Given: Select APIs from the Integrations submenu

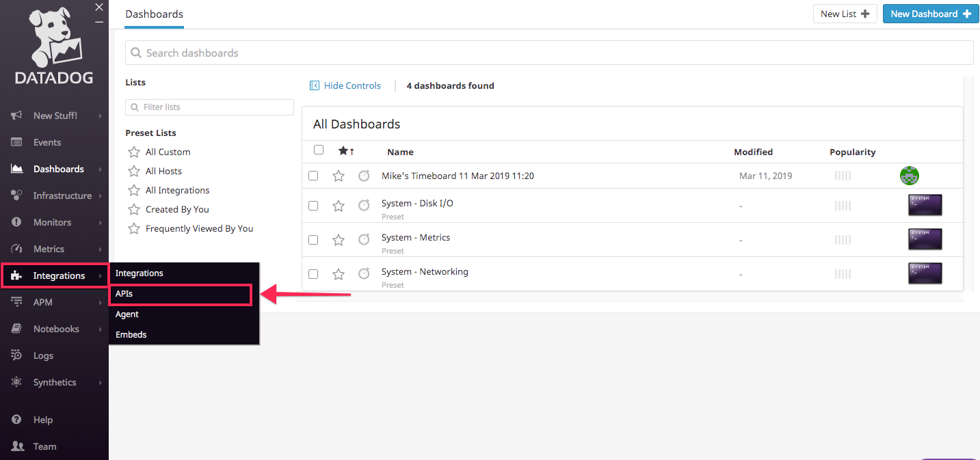Looking at the screenshot, I should pos(180,293).
